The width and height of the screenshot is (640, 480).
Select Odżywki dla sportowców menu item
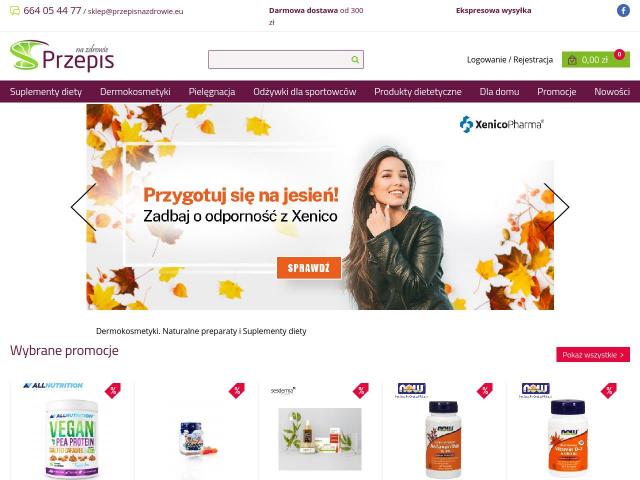tap(304, 92)
